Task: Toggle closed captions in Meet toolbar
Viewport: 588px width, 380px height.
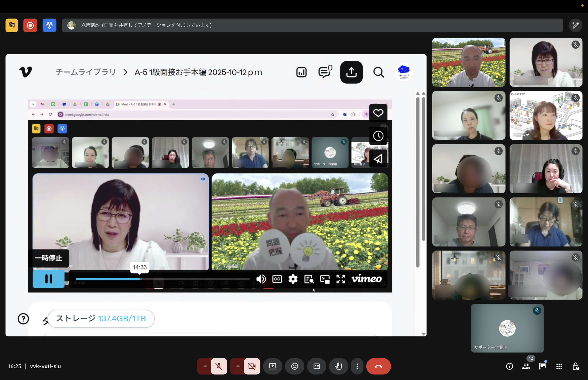Action: point(317,366)
